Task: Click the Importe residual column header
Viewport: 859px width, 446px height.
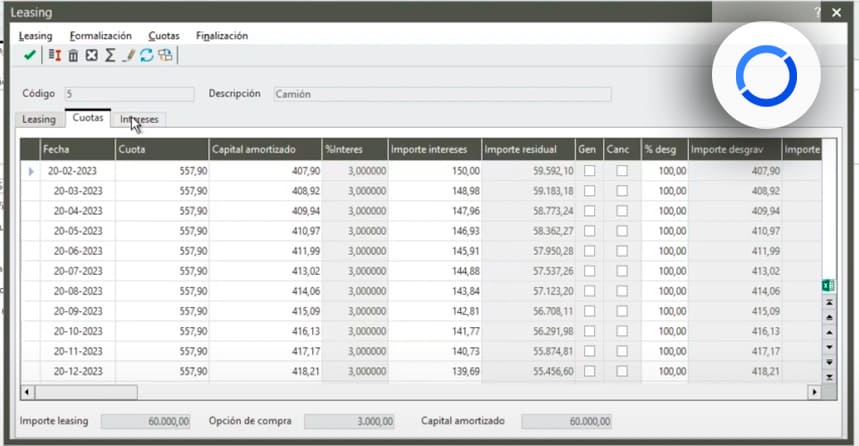Action: [x=529, y=149]
